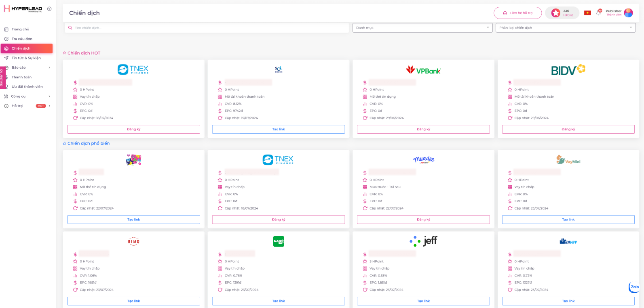Click the Kavay campaign logo

click(568, 241)
